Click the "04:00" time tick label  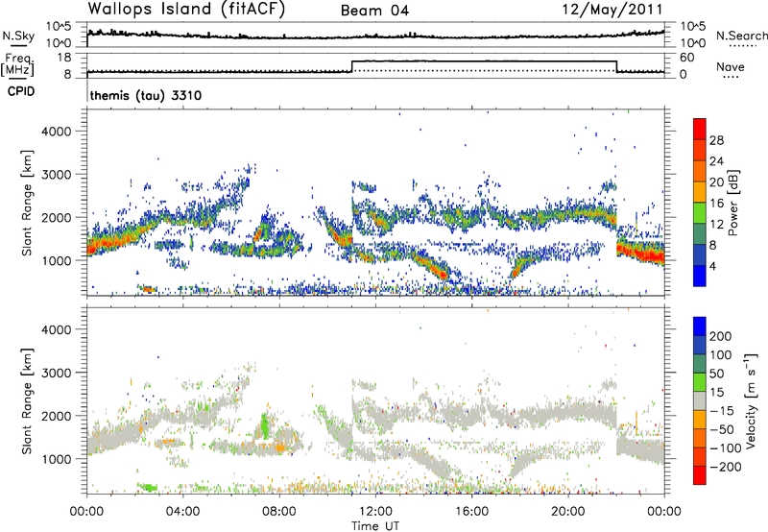(x=182, y=512)
